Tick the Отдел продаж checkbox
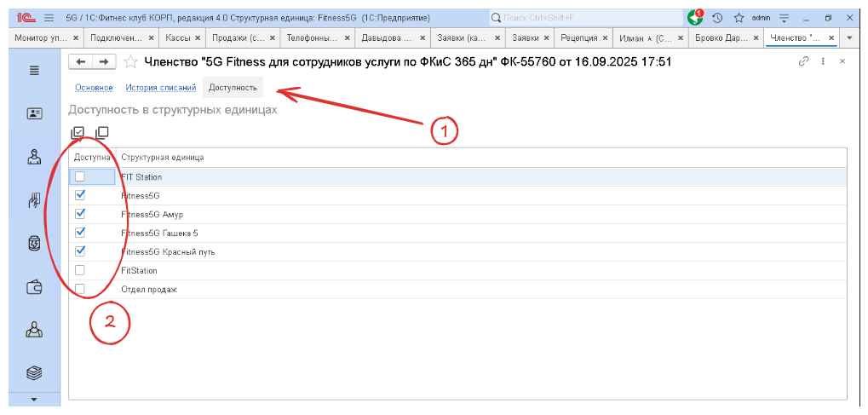 click(80, 290)
